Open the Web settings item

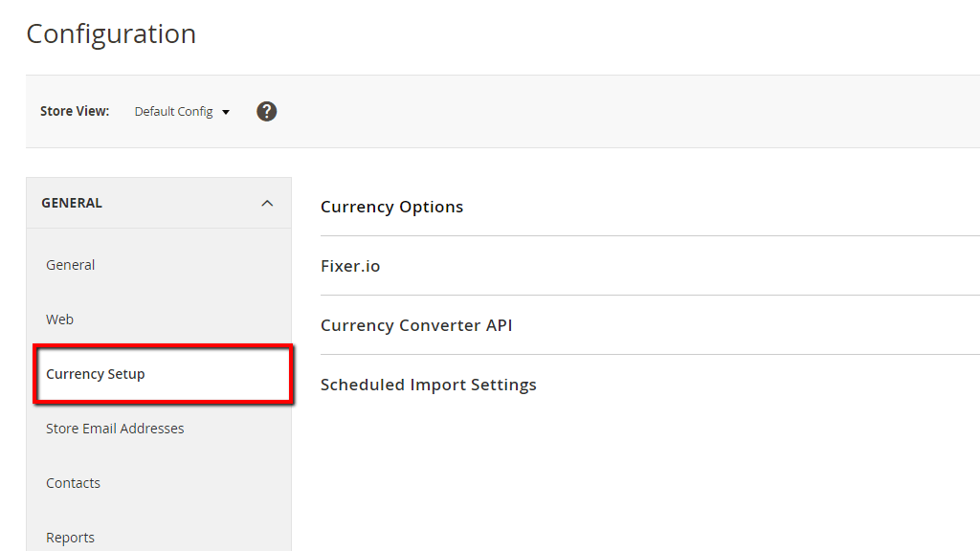[59, 320]
